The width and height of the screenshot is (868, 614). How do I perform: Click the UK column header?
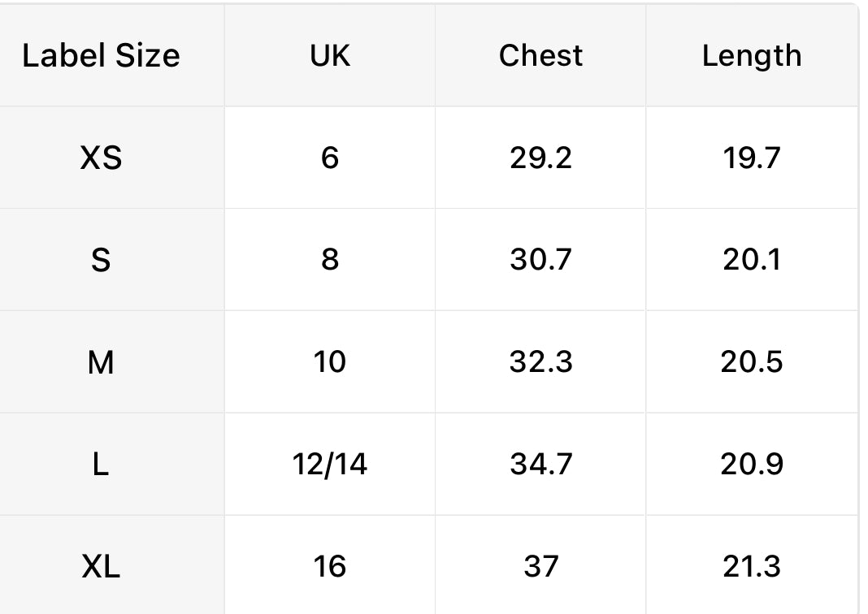coord(329,55)
